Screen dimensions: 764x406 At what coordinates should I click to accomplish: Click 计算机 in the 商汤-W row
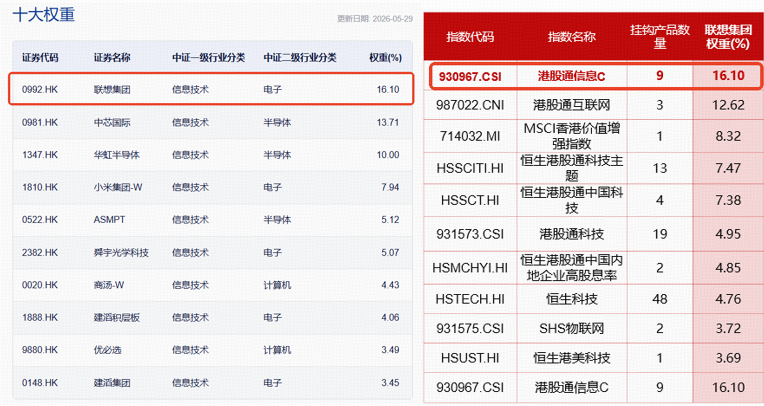(x=277, y=285)
